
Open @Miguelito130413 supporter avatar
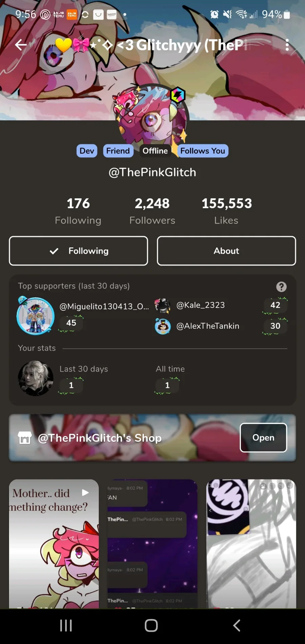pos(36,316)
